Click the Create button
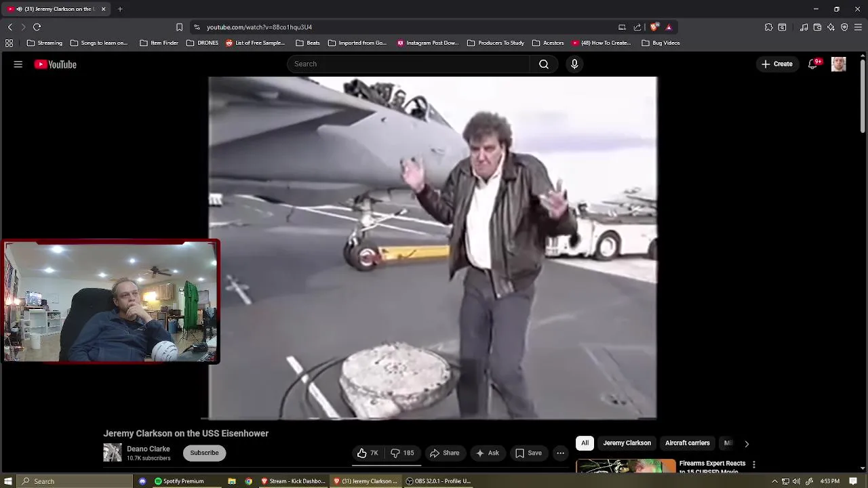The width and height of the screenshot is (868, 488). click(776, 64)
